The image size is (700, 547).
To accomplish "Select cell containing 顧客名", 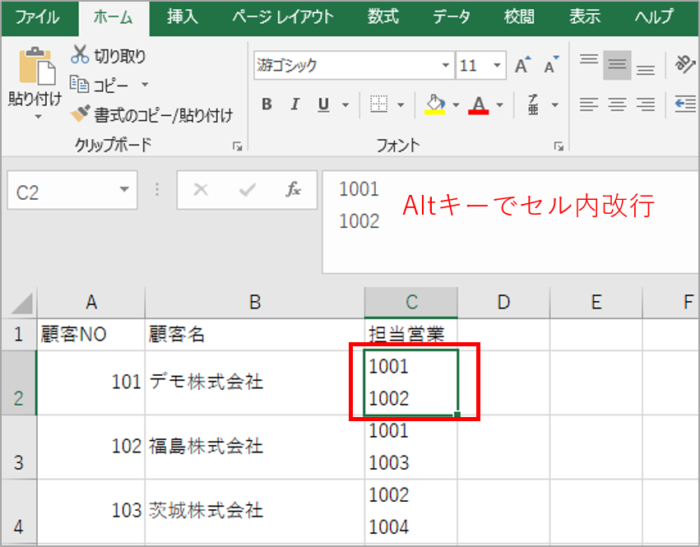I will (255, 334).
